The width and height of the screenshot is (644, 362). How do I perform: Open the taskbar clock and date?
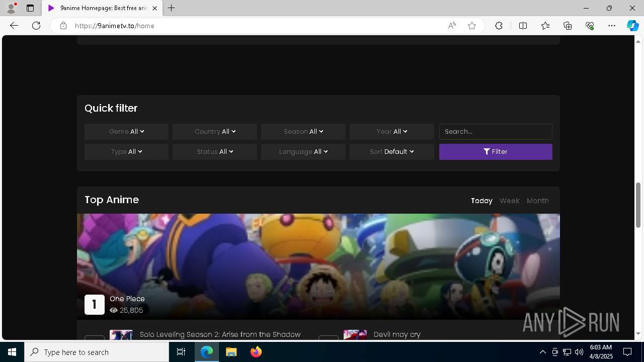pyautogui.click(x=601, y=352)
